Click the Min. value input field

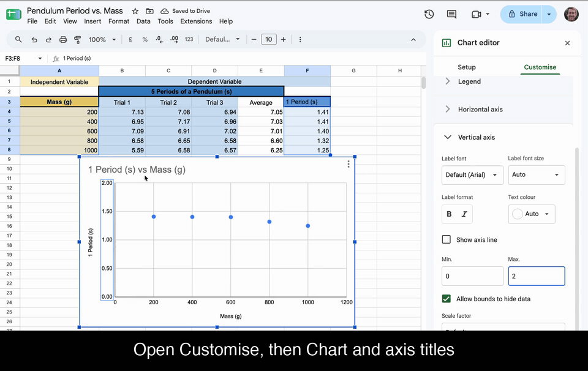pyautogui.click(x=472, y=276)
